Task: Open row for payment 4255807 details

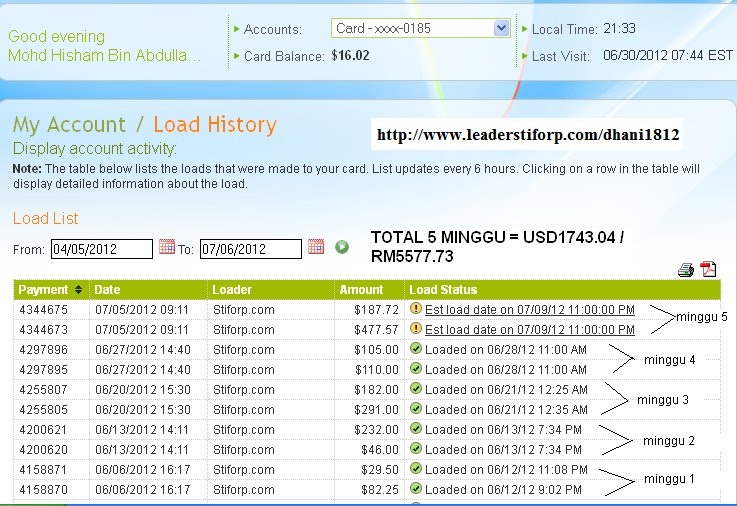Action: (367, 389)
